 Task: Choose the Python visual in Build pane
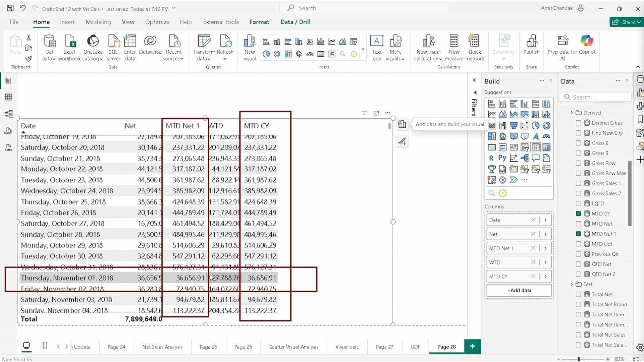point(502,158)
